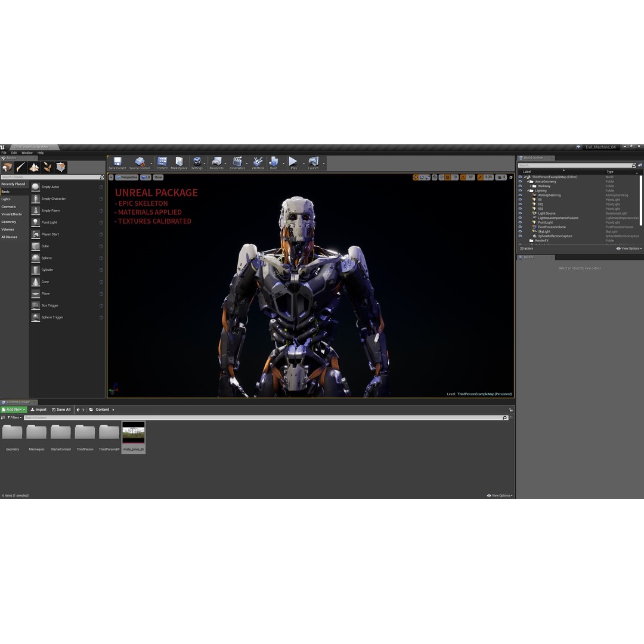The image size is (644, 644).
Task: Click the Content path breadcrumb
Action: pyautogui.click(x=103, y=410)
